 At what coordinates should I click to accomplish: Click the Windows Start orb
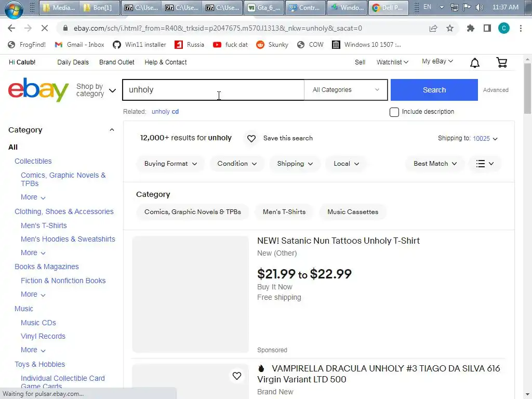point(14,8)
